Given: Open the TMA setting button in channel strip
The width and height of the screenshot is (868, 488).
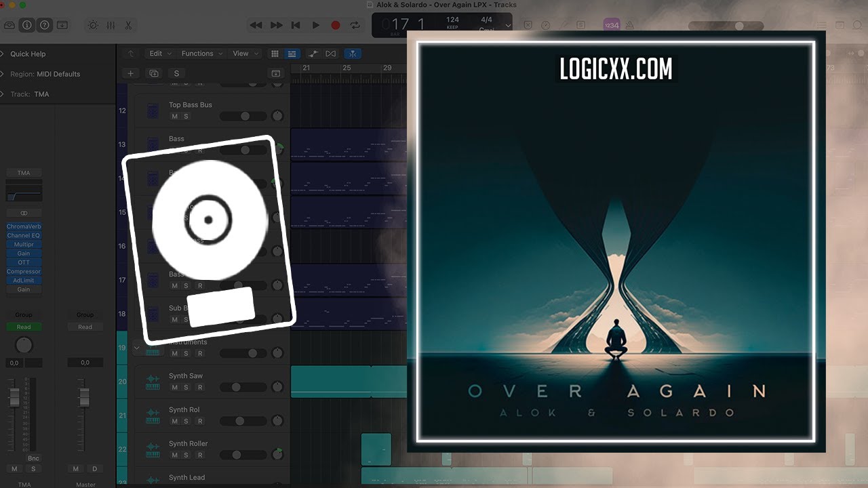Looking at the screenshot, I should [x=24, y=173].
